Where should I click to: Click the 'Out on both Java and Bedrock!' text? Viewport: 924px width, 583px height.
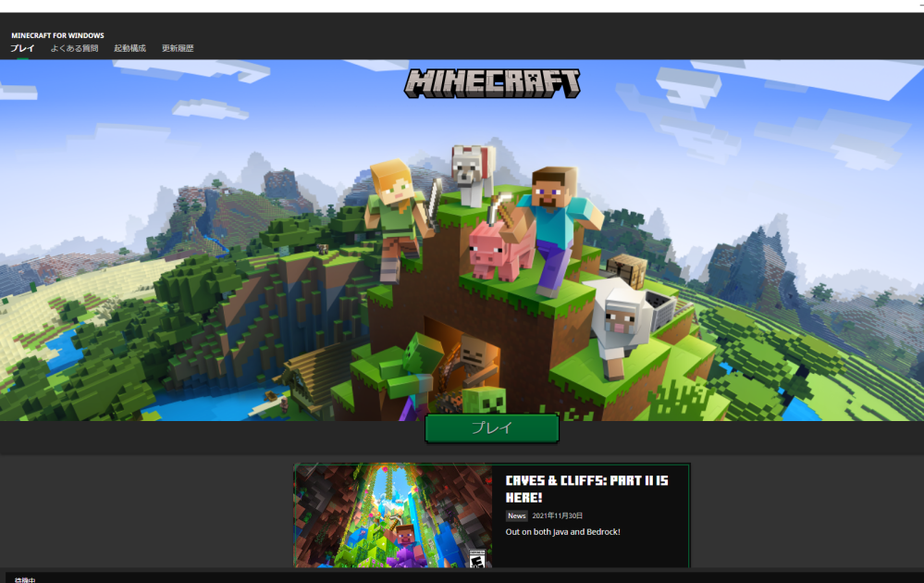pyautogui.click(x=562, y=532)
